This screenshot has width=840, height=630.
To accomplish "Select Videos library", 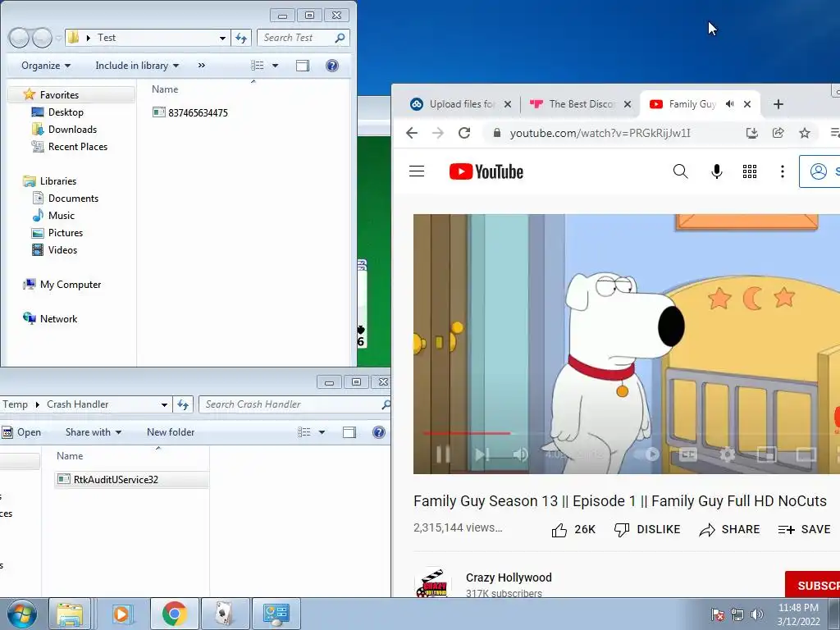I will 55,249.
